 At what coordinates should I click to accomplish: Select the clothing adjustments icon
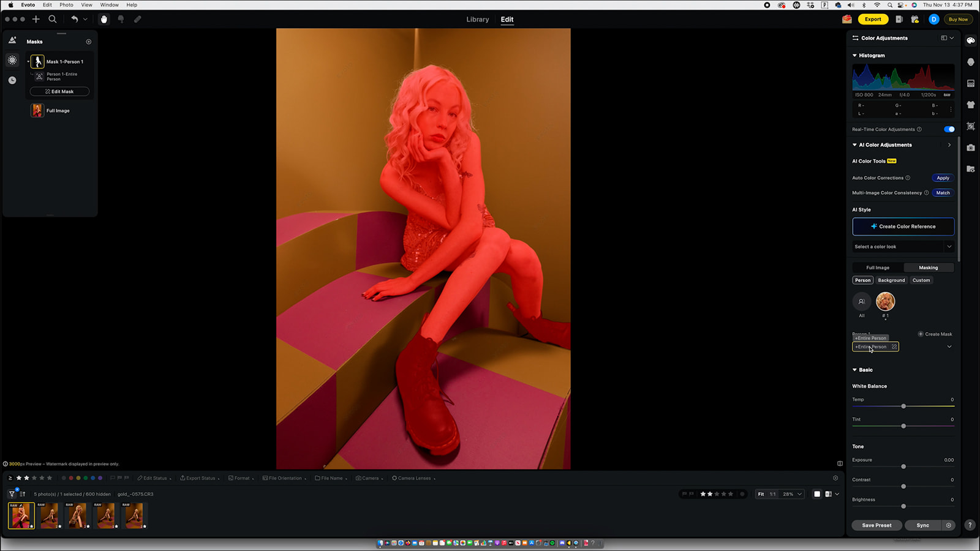coord(971,103)
